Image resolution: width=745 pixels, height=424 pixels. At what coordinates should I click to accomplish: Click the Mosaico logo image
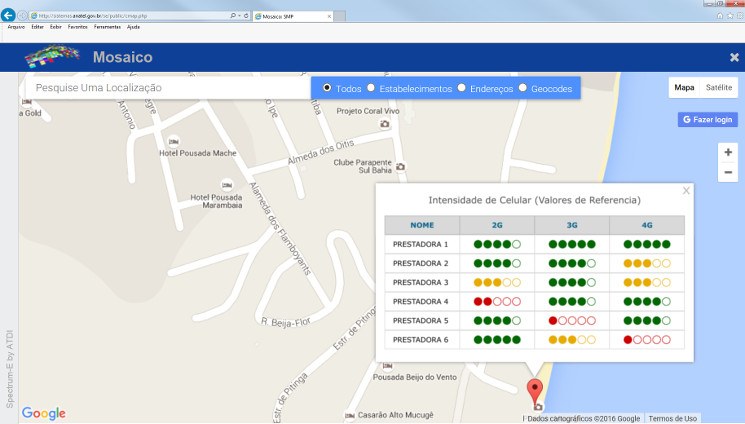tap(52, 57)
